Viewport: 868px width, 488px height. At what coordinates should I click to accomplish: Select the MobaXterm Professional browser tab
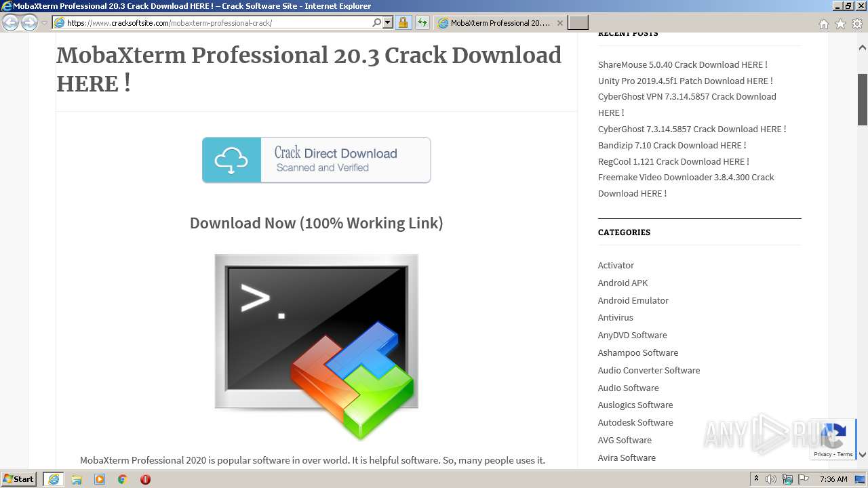pos(500,23)
